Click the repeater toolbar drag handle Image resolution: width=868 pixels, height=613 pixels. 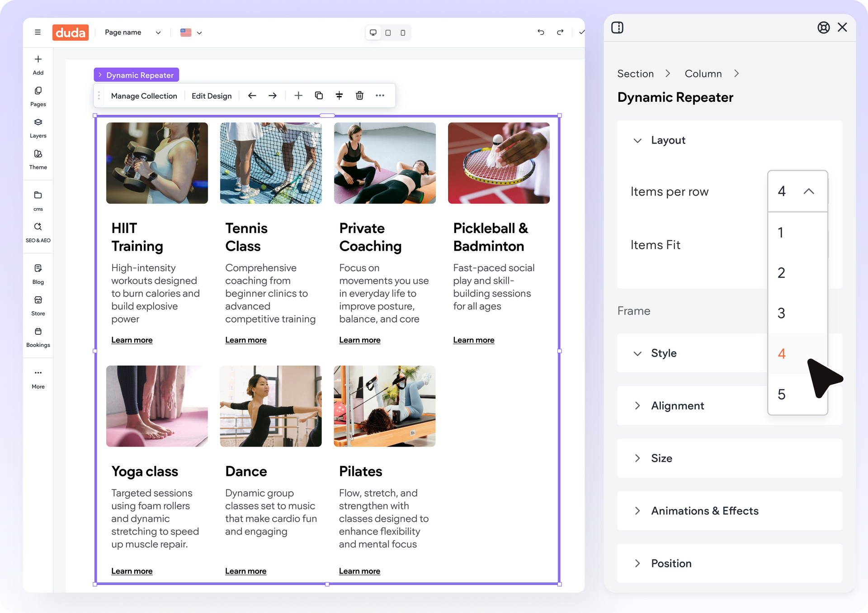(99, 95)
